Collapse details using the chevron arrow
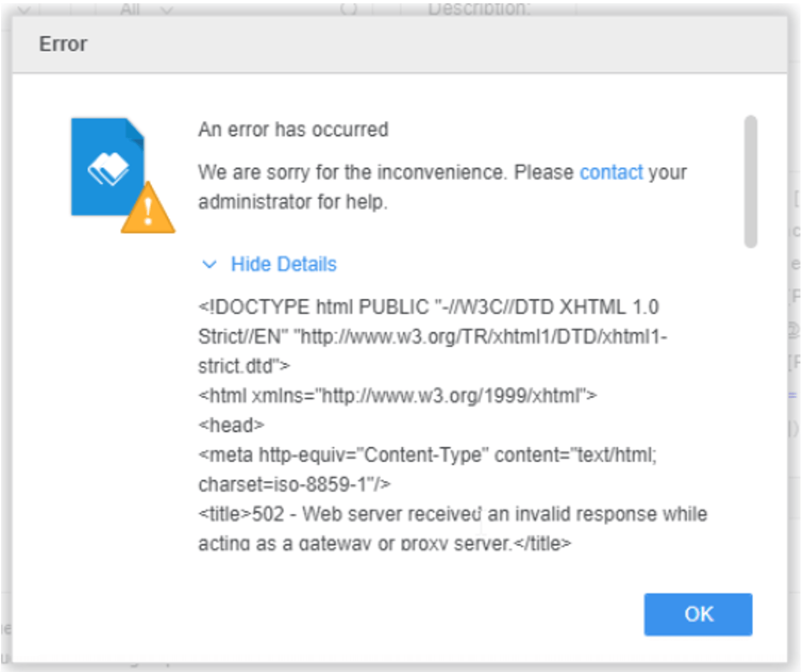Image resolution: width=801 pixels, height=672 pixels. click(x=209, y=265)
